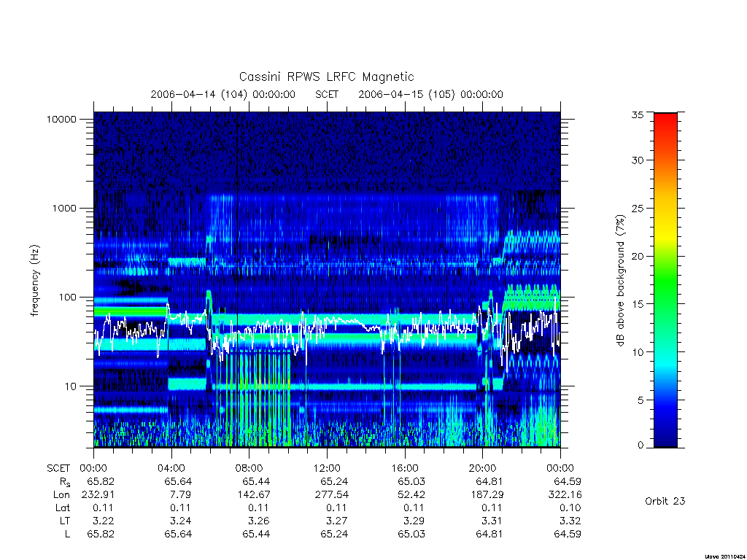Select the 10000 frequency axis tick label
Image resolution: width=747 pixels, height=560 pixels.
tap(61, 119)
